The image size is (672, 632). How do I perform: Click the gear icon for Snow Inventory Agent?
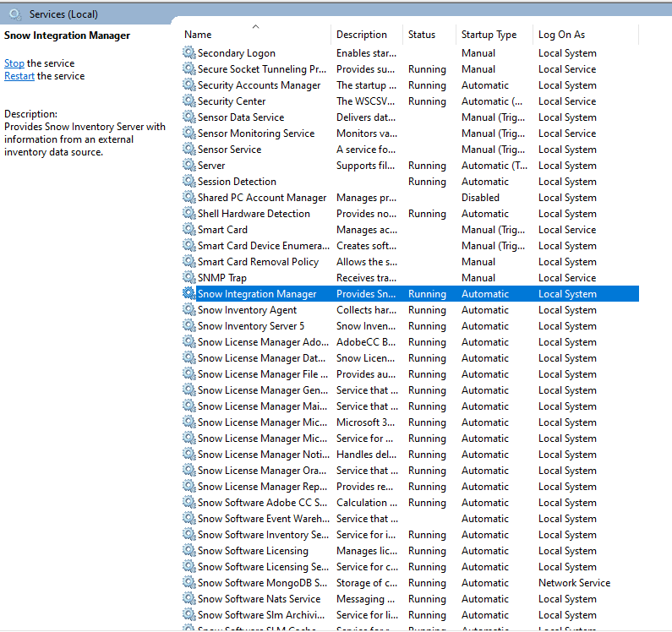pyautogui.click(x=189, y=309)
